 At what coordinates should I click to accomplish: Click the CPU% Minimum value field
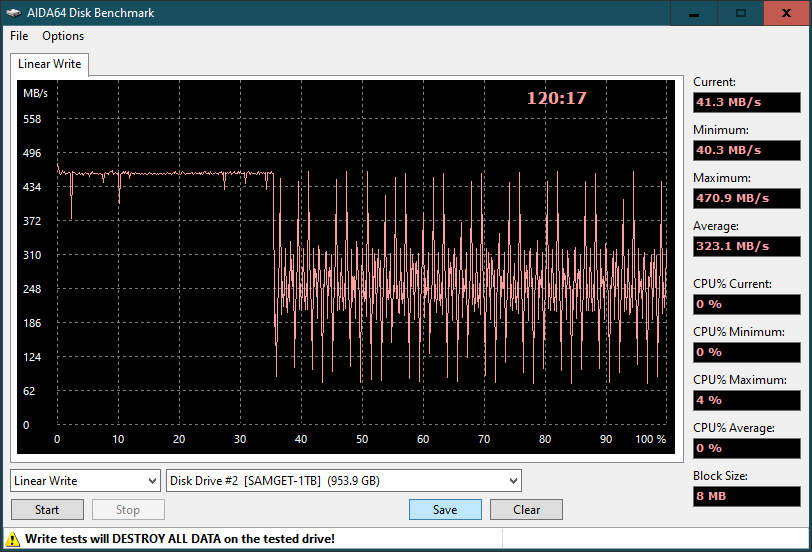point(747,352)
